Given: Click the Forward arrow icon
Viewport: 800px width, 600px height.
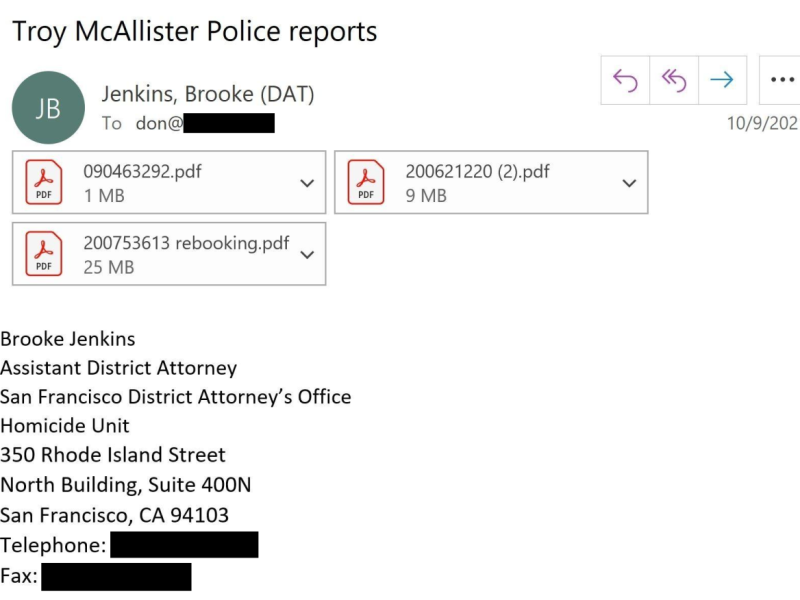Looking at the screenshot, I should coord(721,81).
